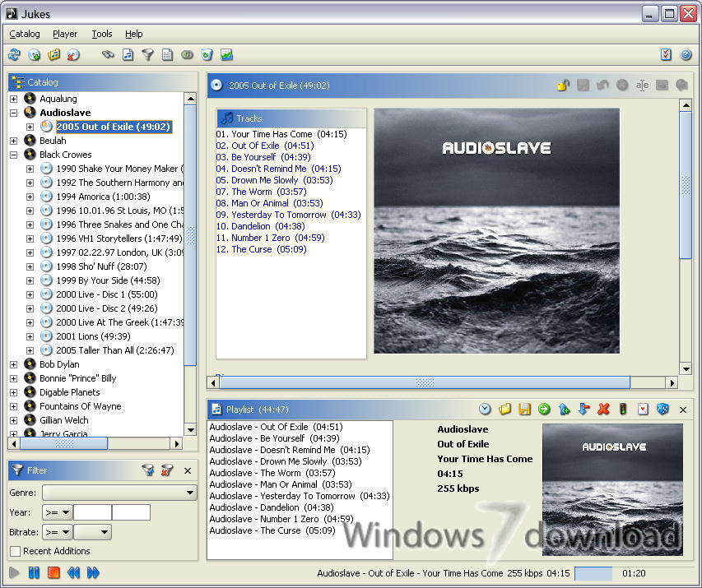
Task: Click the Audioslave album cover art
Action: [x=496, y=231]
